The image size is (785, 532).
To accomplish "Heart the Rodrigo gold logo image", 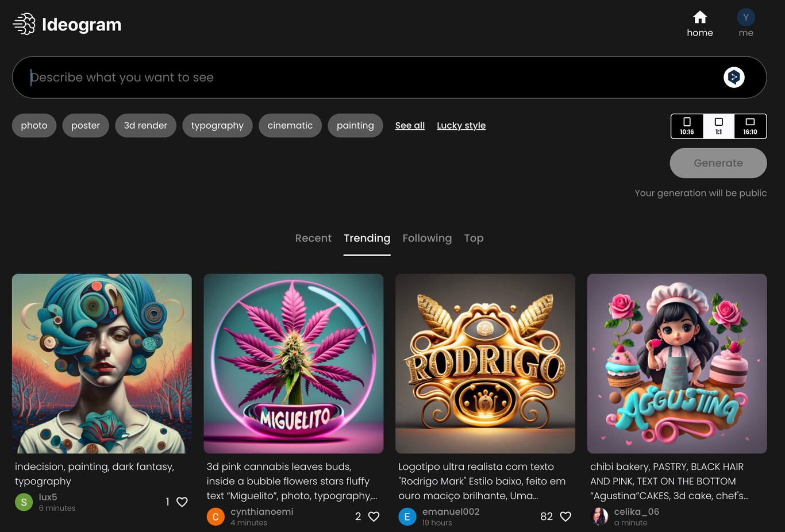I will point(565,516).
